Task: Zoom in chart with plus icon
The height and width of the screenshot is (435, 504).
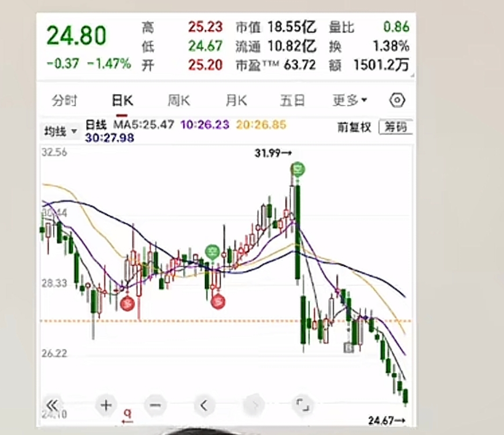Action: pyautogui.click(x=106, y=405)
